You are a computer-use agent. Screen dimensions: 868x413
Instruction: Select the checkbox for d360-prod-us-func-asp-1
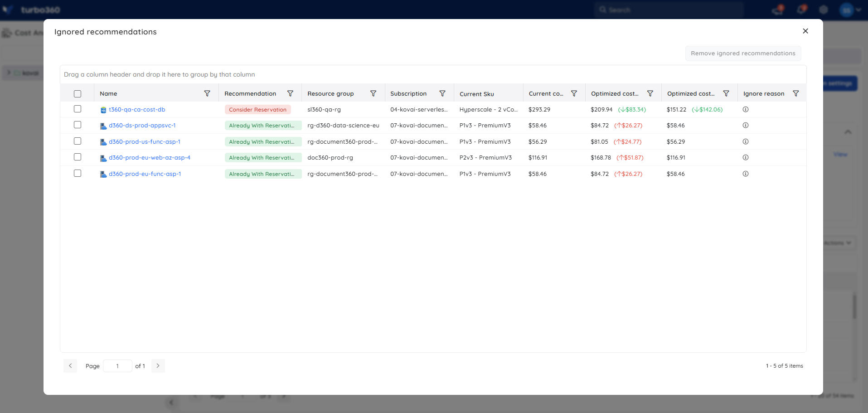[78, 141]
